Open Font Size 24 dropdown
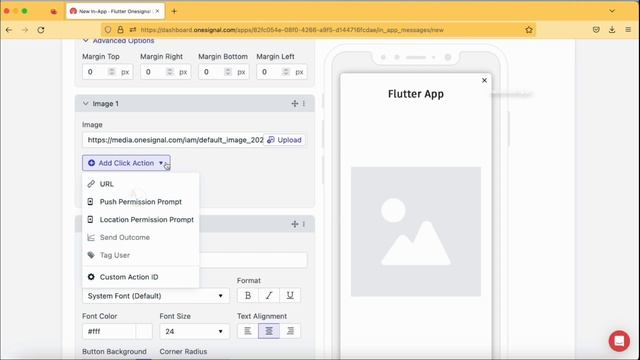Screen dimensions: 640x360 (194, 331)
